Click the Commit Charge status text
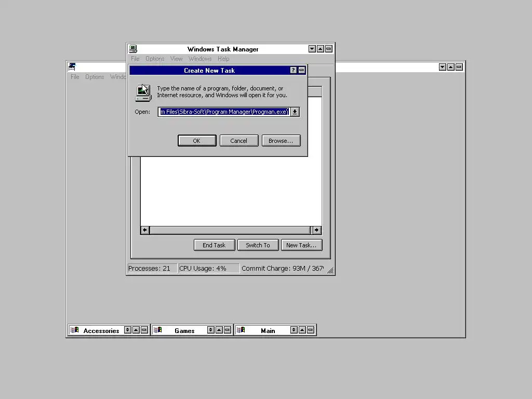 pos(283,269)
